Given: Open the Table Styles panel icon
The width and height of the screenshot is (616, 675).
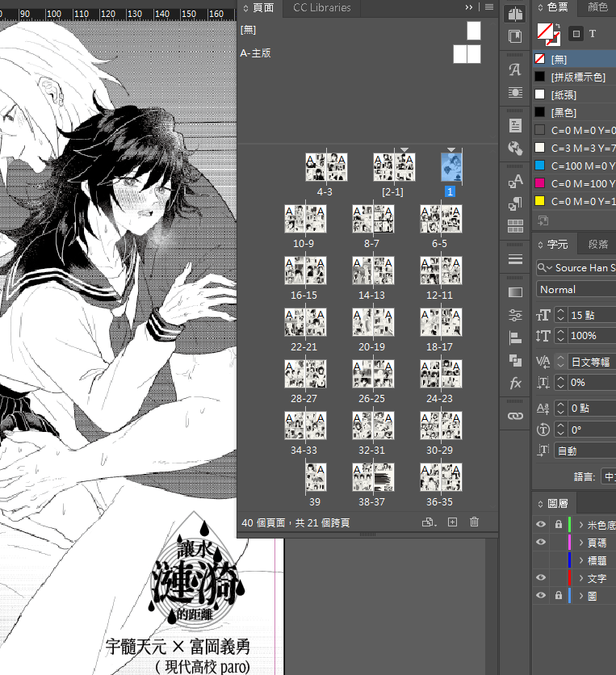Looking at the screenshot, I should (515, 225).
